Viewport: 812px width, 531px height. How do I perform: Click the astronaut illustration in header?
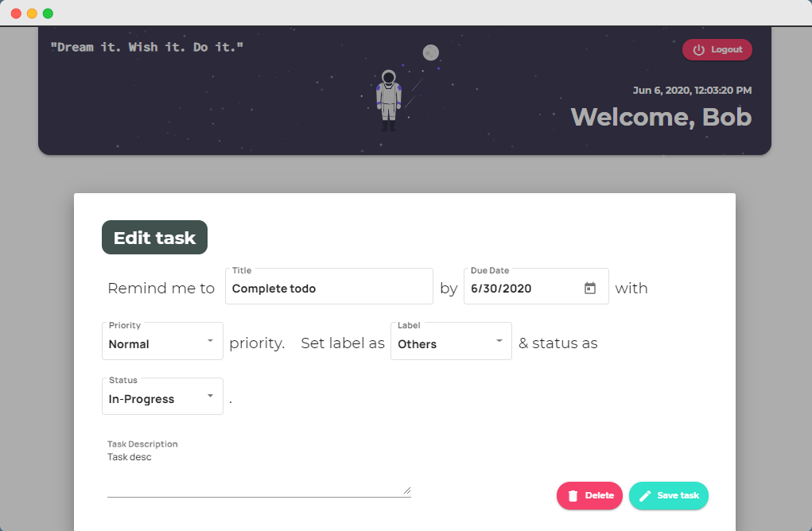(388, 100)
